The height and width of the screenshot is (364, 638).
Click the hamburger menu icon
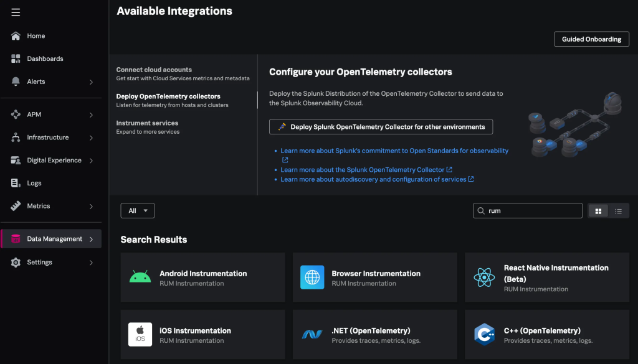pyautogui.click(x=16, y=12)
